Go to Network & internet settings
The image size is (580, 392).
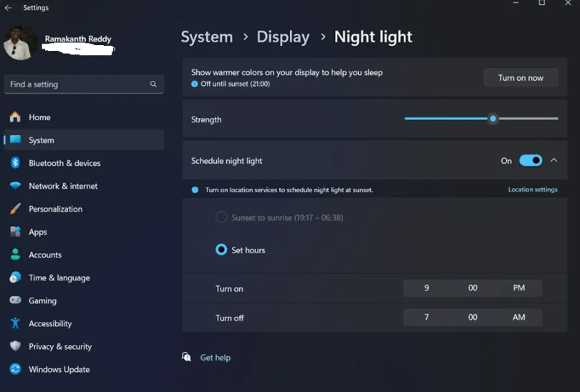click(84, 186)
